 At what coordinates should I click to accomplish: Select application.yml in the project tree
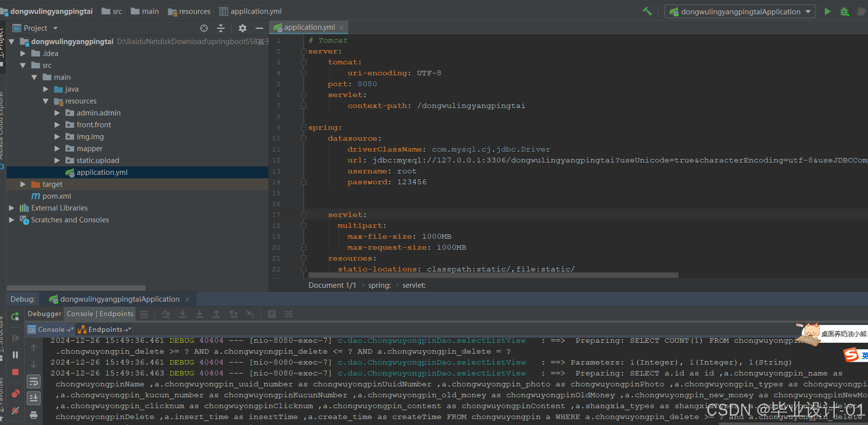137,172
